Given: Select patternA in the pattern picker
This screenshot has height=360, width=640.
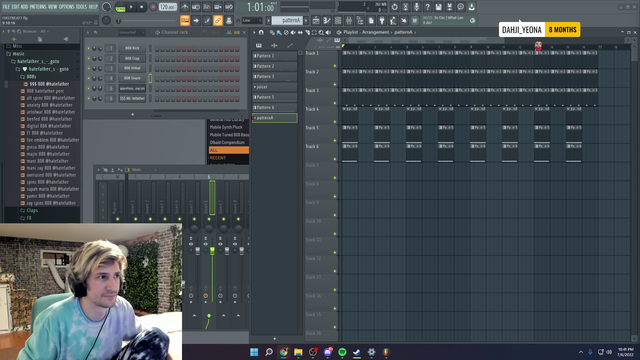Looking at the screenshot, I should point(275,118).
